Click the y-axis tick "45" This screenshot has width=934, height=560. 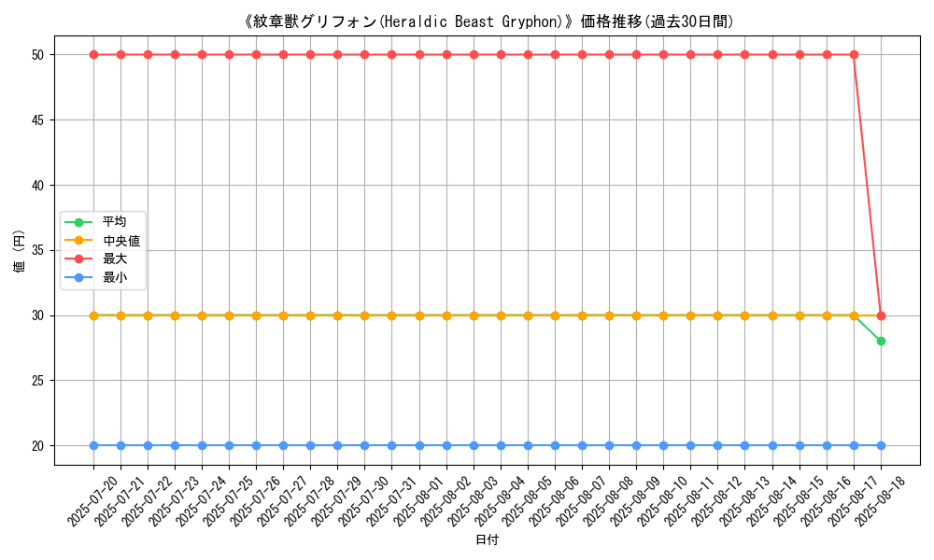pyautogui.click(x=38, y=120)
